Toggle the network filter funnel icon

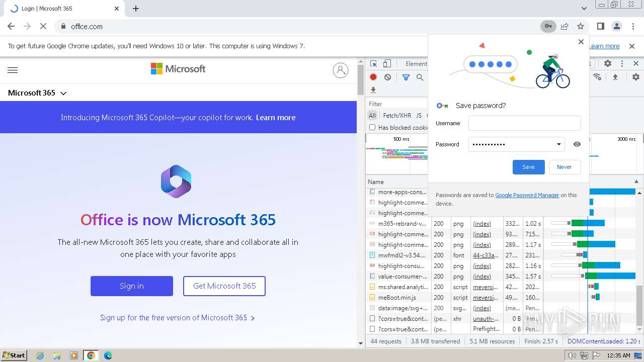coord(406,77)
